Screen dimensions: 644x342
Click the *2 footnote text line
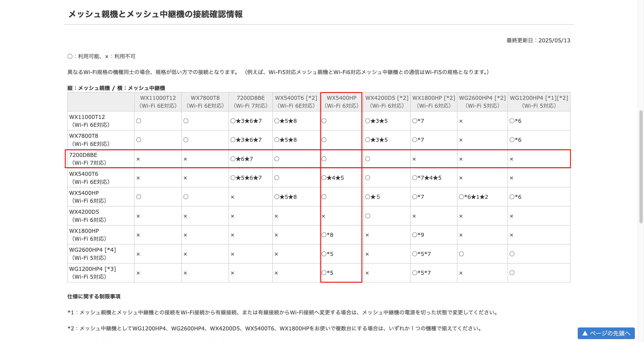[275, 328]
